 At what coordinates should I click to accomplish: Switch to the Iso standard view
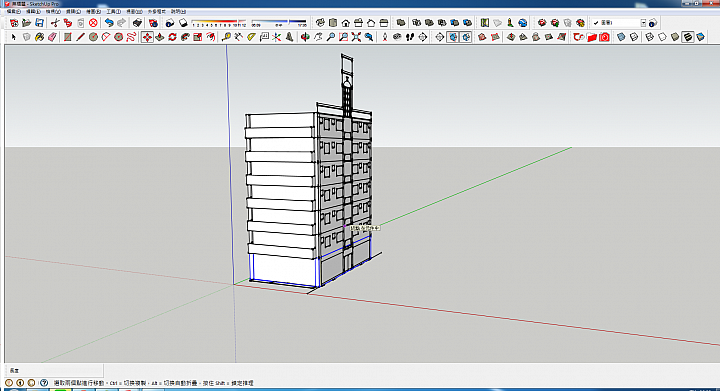[x=321, y=22]
